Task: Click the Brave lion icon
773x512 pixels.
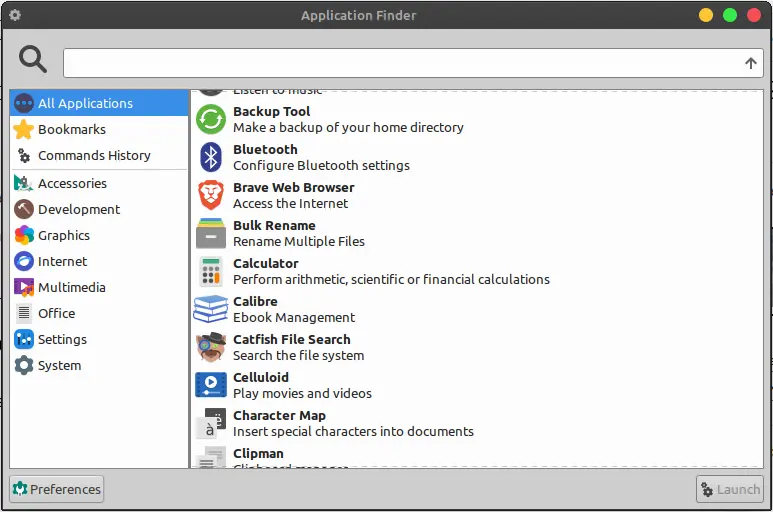Action: [211, 195]
